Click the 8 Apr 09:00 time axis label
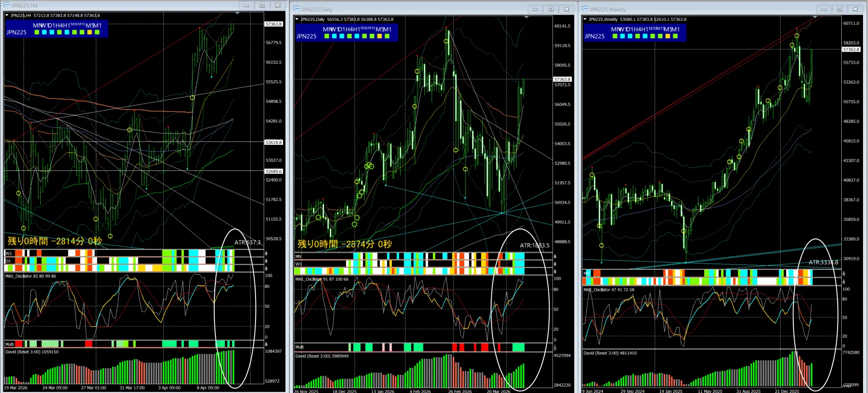The image size is (868, 393). pos(208,388)
